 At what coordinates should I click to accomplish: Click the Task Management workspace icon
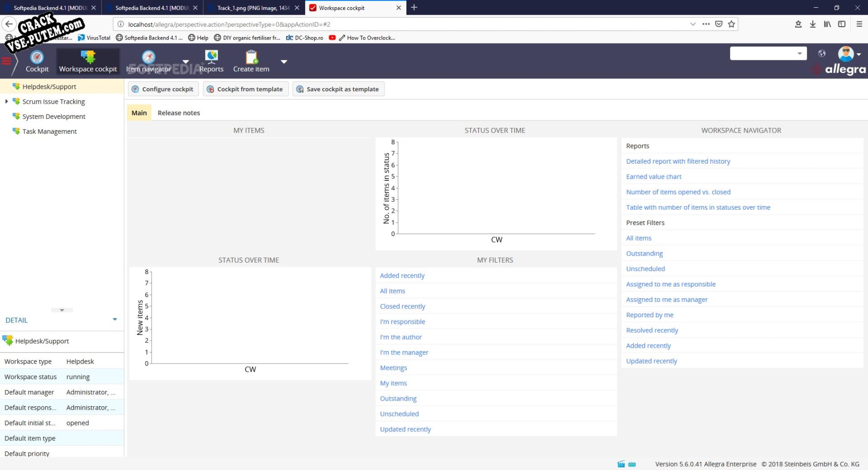coord(16,131)
